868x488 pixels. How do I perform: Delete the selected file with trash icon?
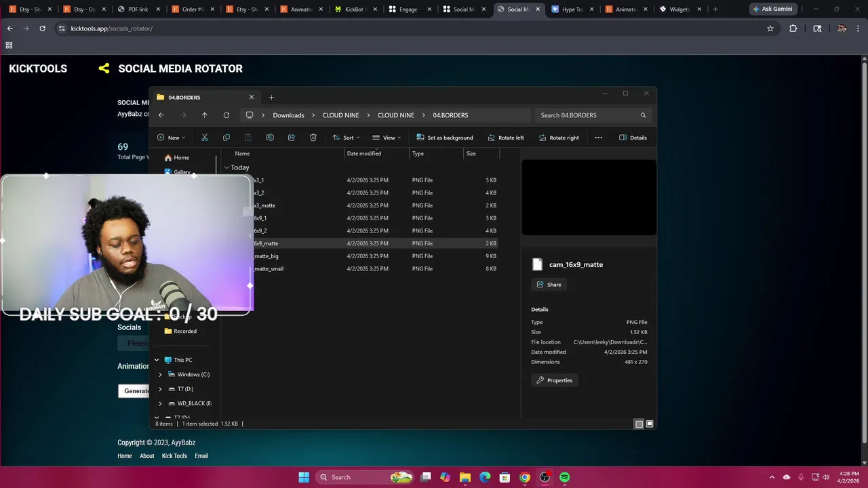tap(313, 138)
